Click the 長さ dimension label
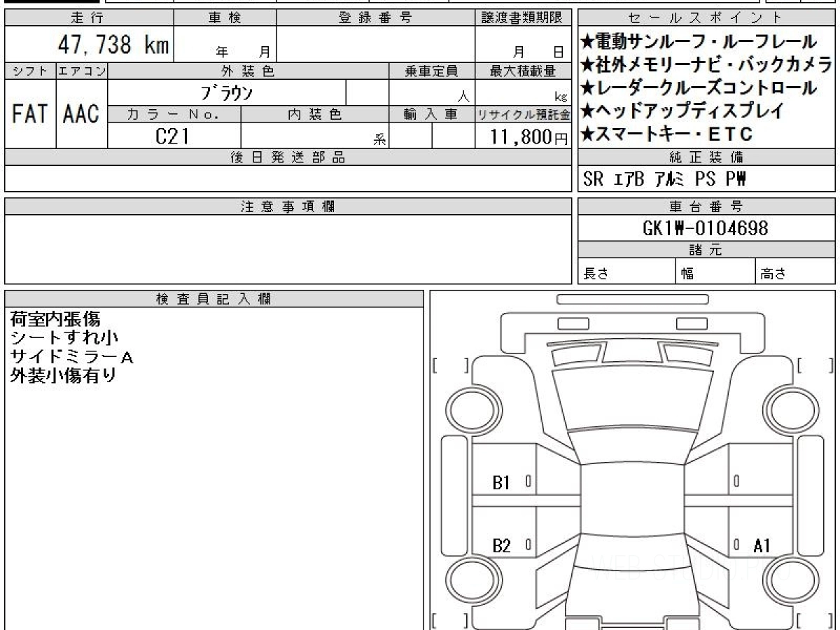 tap(596, 273)
